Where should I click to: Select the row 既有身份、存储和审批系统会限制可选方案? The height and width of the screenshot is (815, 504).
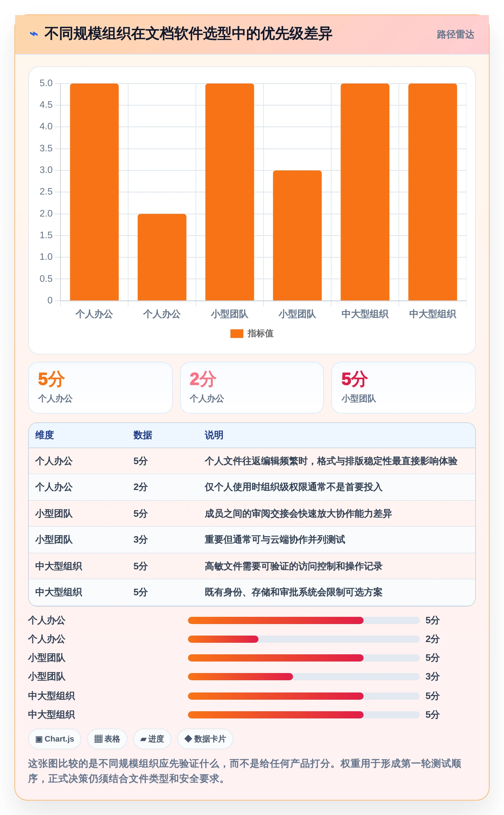click(x=252, y=592)
